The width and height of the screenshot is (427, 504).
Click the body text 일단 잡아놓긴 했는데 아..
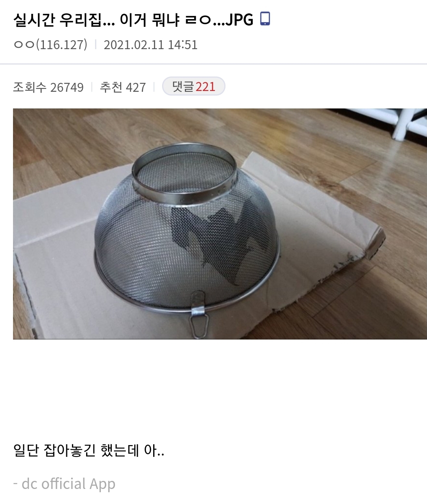[x=89, y=450]
